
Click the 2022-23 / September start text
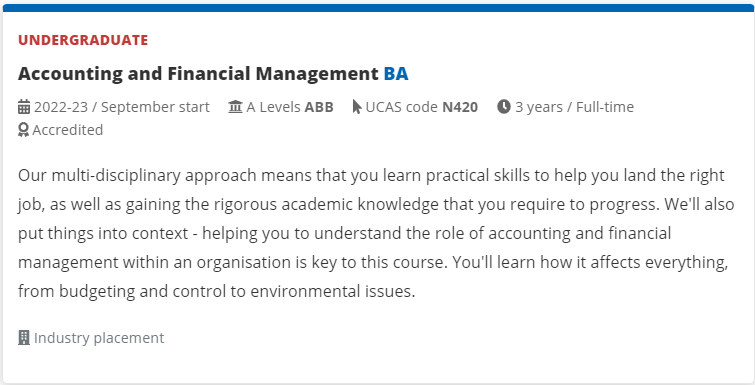(x=122, y=107)
